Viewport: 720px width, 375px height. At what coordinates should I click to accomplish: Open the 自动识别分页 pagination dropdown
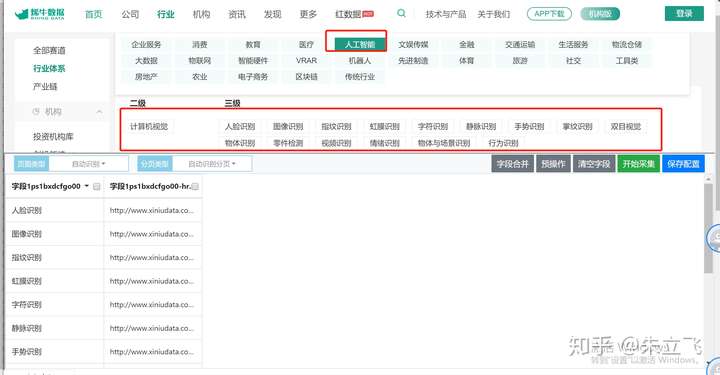pyautogui.click(x=212, y=164)
